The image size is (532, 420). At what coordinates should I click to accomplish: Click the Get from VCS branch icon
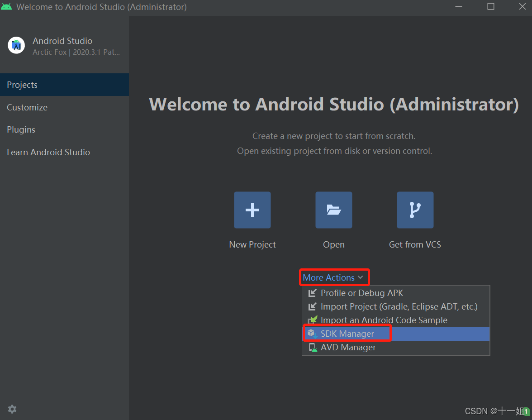pos(415,210)
